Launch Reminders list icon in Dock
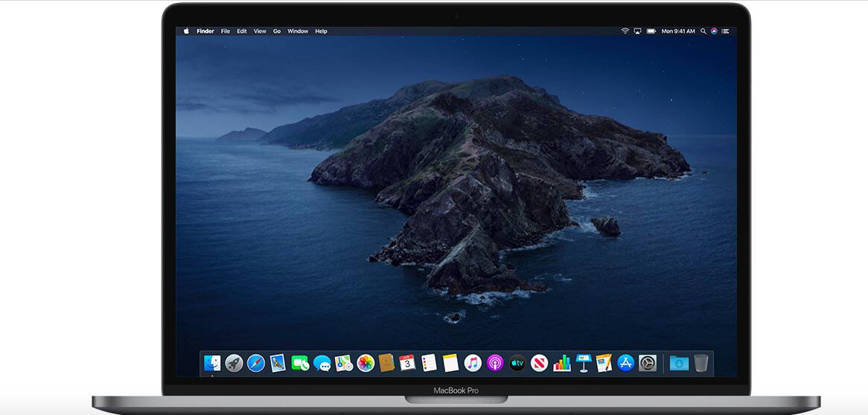868x415 pixels. pyautogui.click(x=429, y=363)
